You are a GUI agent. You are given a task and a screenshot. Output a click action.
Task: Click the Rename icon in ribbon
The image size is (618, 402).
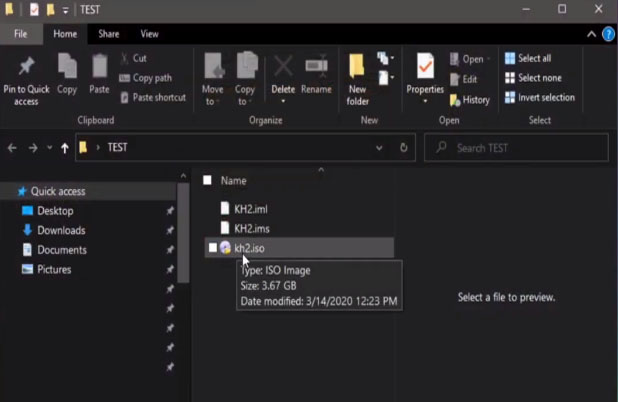tap(316, 68)
